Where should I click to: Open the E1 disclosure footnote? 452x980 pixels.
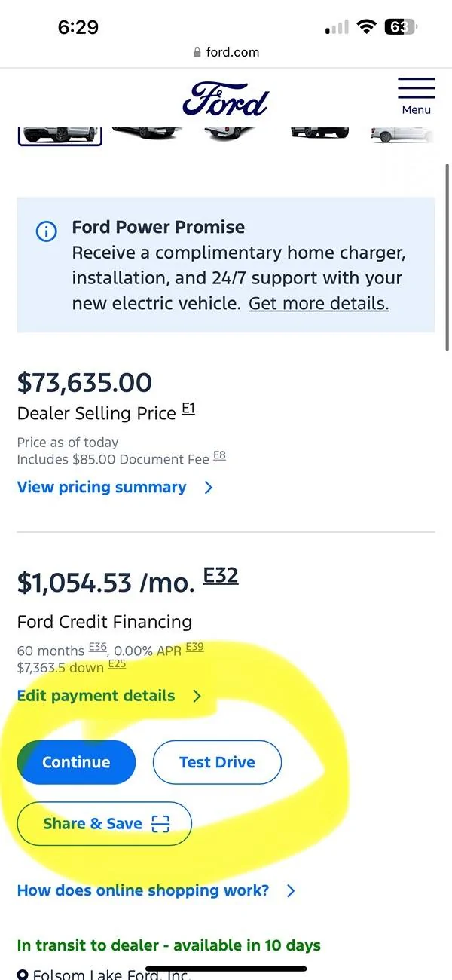coord(188,409)
